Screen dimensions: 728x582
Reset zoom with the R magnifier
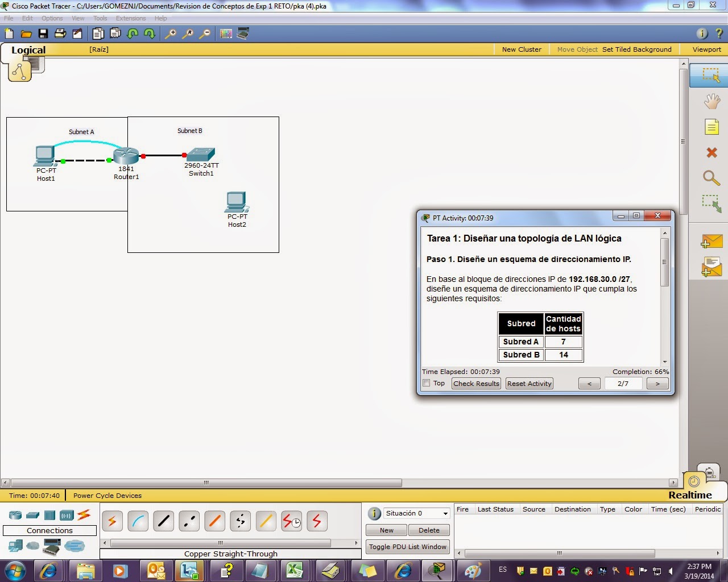[188, 34]
